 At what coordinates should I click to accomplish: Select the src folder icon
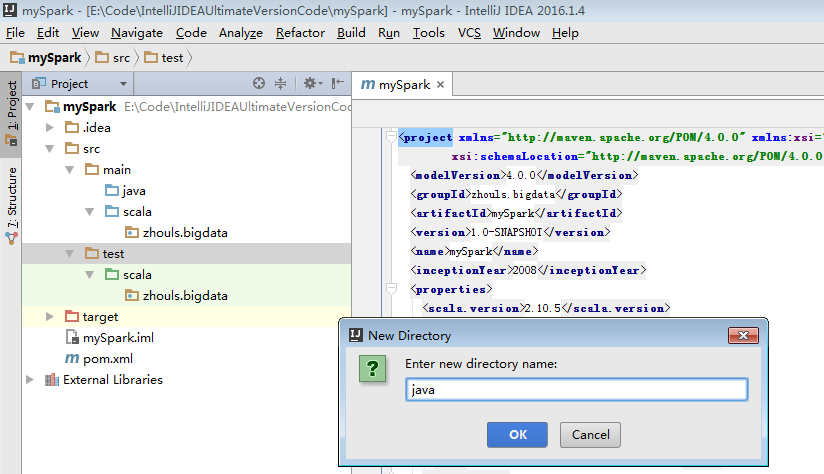[72, 148]
